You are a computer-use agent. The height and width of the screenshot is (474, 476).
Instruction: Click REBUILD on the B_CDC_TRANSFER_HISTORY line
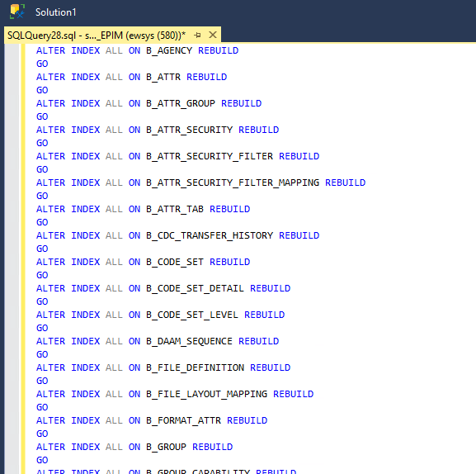[299, 235]
